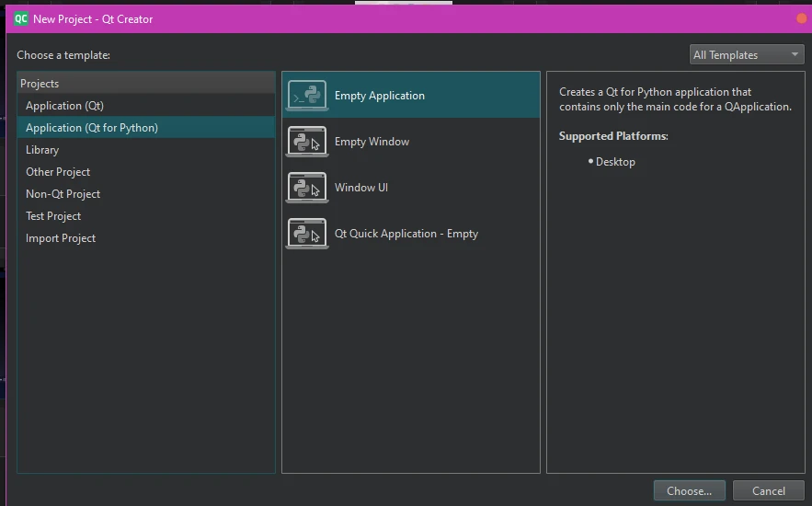The width and height of the screenshot is (812, 506).
Task: Select Application (Qt) category
Action: pos(146,106)
